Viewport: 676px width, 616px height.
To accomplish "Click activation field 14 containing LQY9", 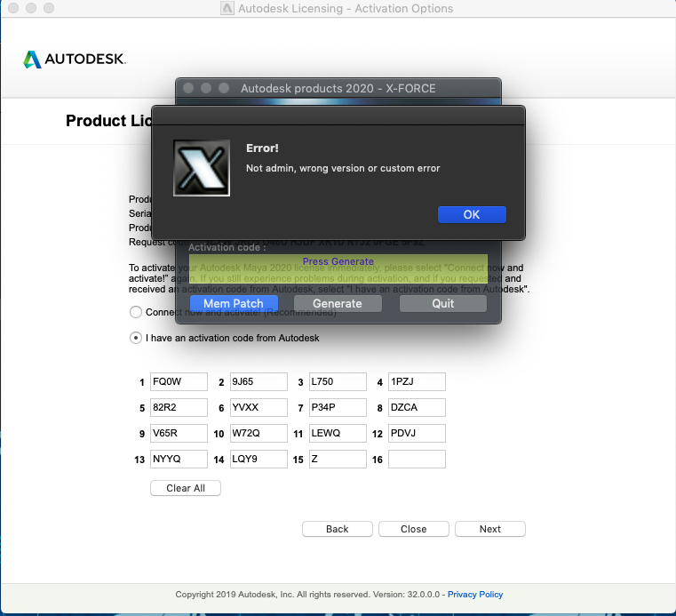I will (258, 460).
